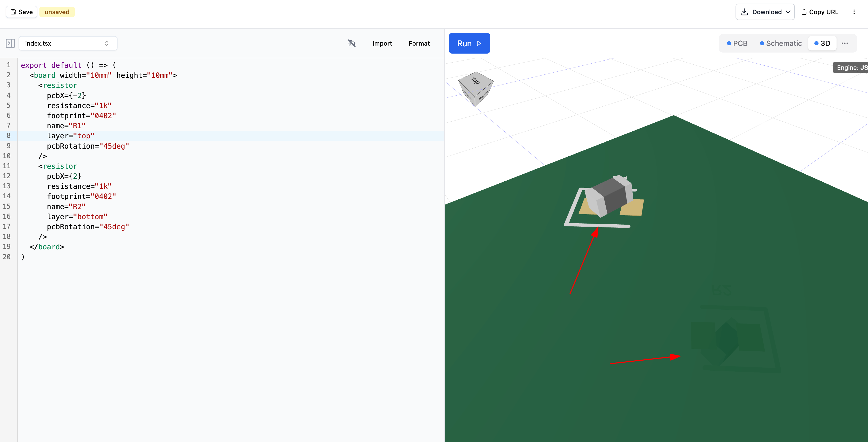This screenshot has height=442, width=868.
Task: Open the three-dot vertical menu
Action: point(854,12)
